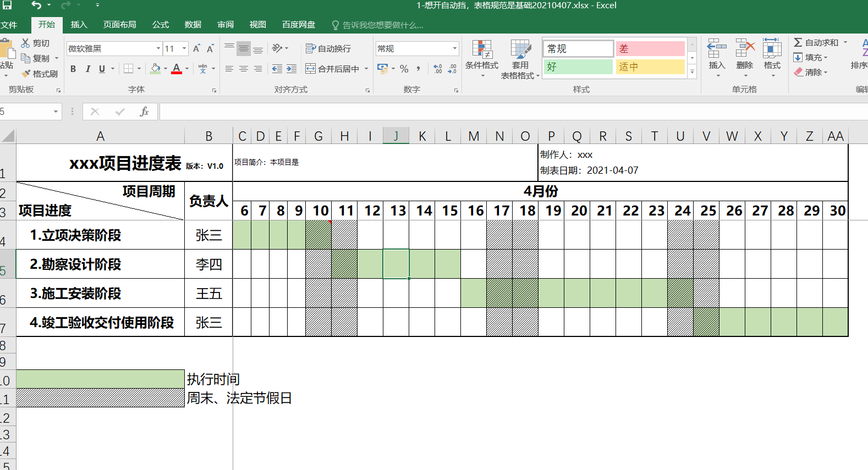Click Fill (填充) button
The image size is (868, 470).
pos(810,57)
